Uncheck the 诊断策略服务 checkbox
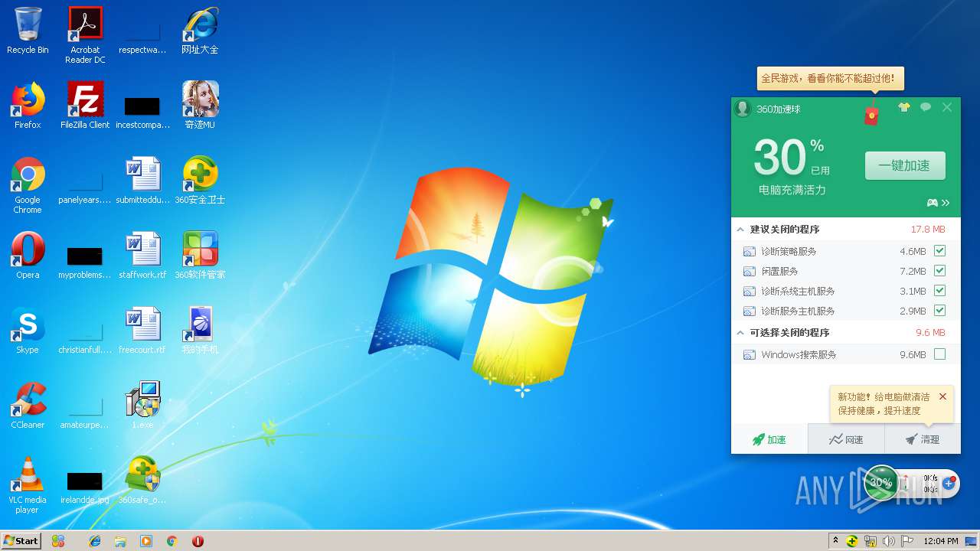 tap(939, 251)
